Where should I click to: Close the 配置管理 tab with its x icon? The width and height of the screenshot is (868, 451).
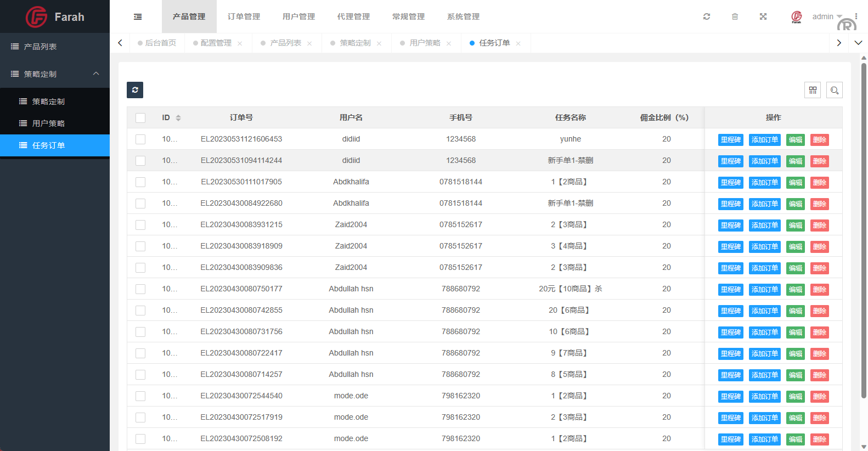pos(240,43)
